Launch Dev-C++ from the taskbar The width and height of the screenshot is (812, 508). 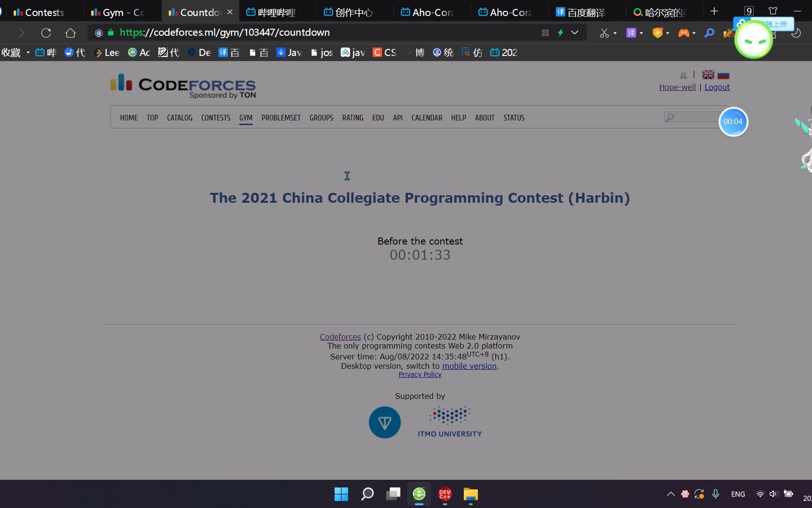tap(445, 494)
